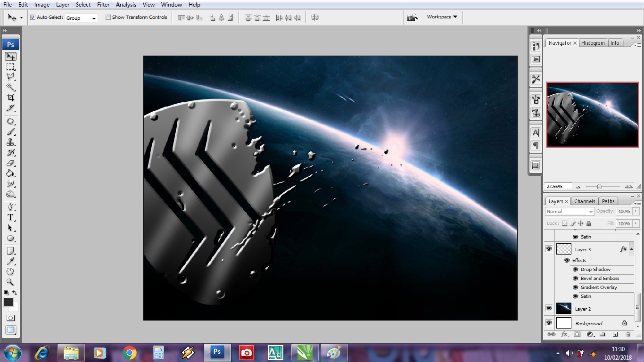Select the Clone Stamp tool
Image resolution: width=644 pixels, height=362 pixels.
[10, 142]
